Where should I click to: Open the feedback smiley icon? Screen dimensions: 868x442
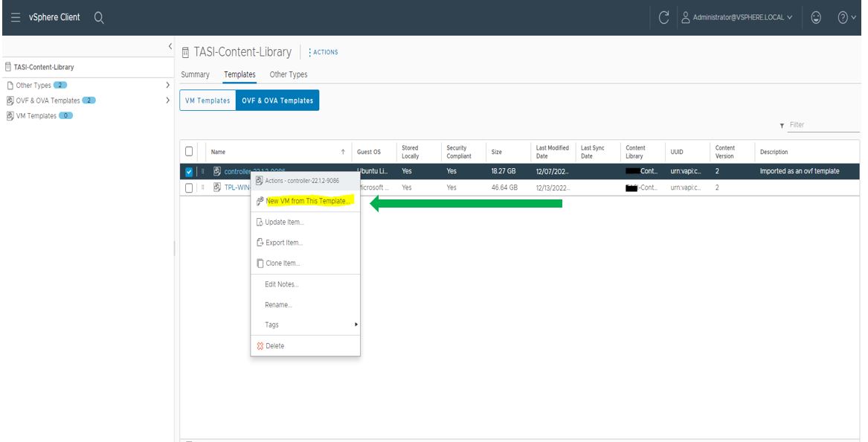point(816,18)
